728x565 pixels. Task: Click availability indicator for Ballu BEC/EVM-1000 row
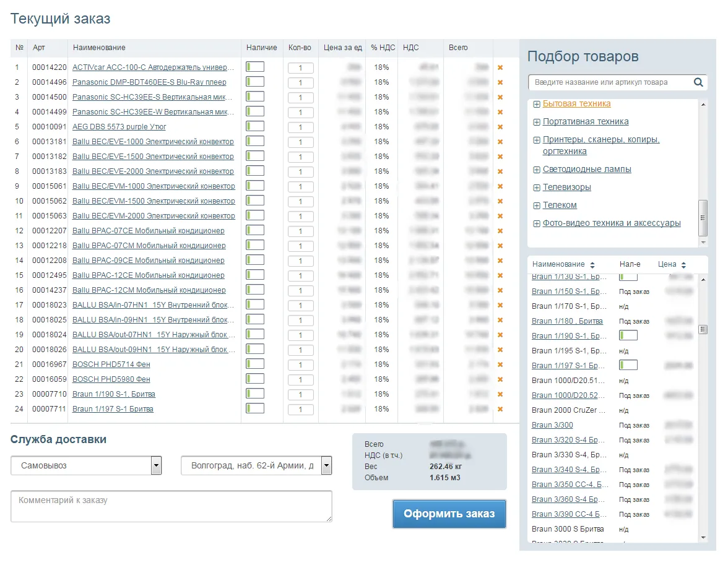255,186
